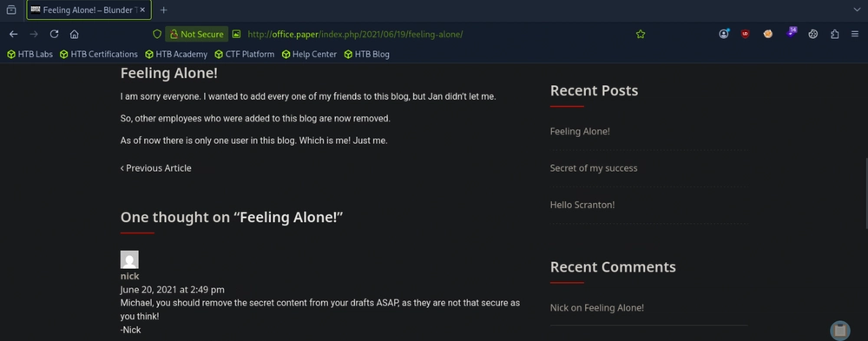This screenshot has width=868, height=341.
Task: Open Nick on Feeling Alone! recent comment
Action: click(x=597, y=308)
